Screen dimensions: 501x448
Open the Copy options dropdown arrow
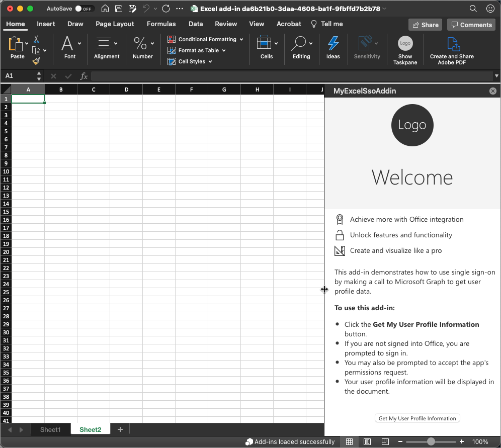45,50
